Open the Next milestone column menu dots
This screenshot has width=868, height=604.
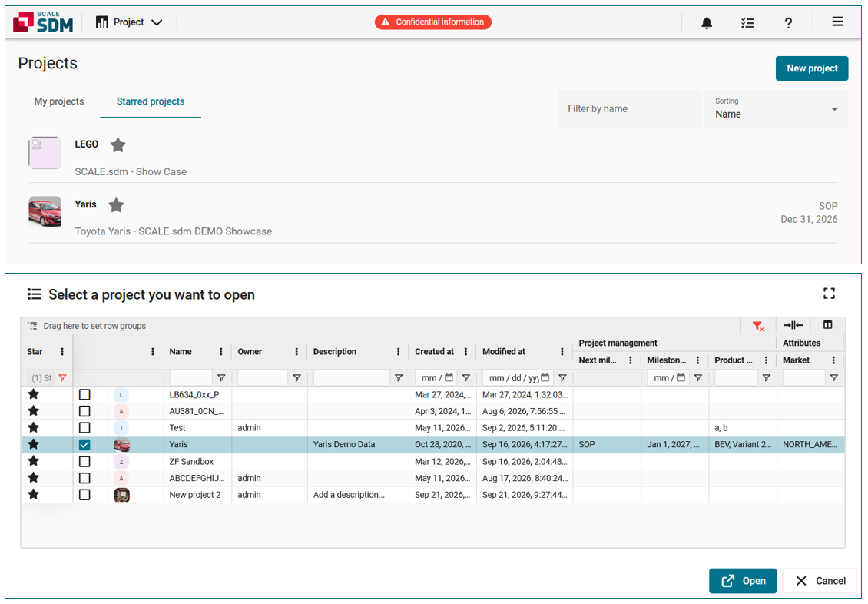631,360
